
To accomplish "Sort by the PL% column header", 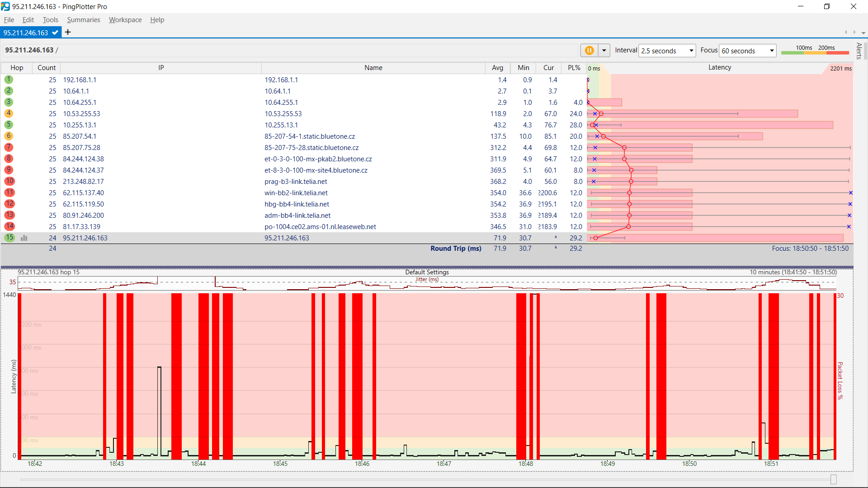I will pyautogui.click(x=574, y=68).
